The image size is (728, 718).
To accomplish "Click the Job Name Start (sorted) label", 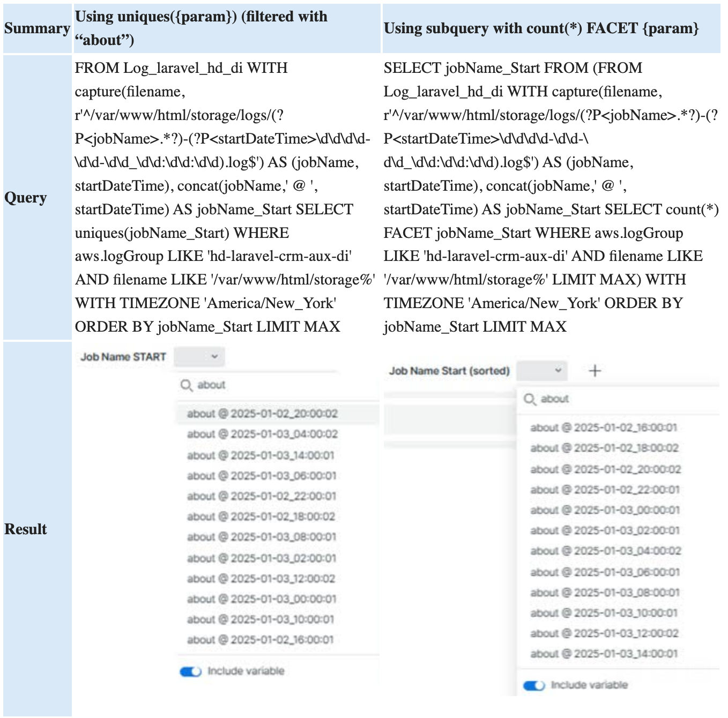I will coord(449,371).
